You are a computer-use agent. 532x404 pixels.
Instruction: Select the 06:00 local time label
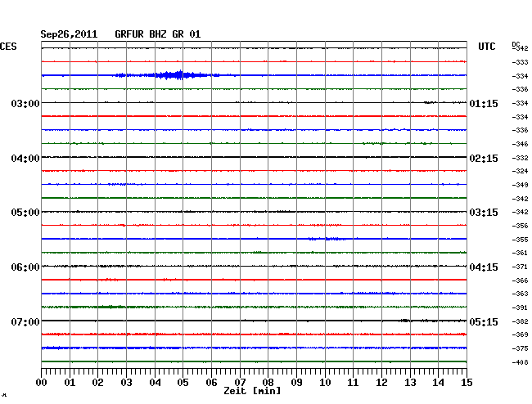(x=25, y=267)
